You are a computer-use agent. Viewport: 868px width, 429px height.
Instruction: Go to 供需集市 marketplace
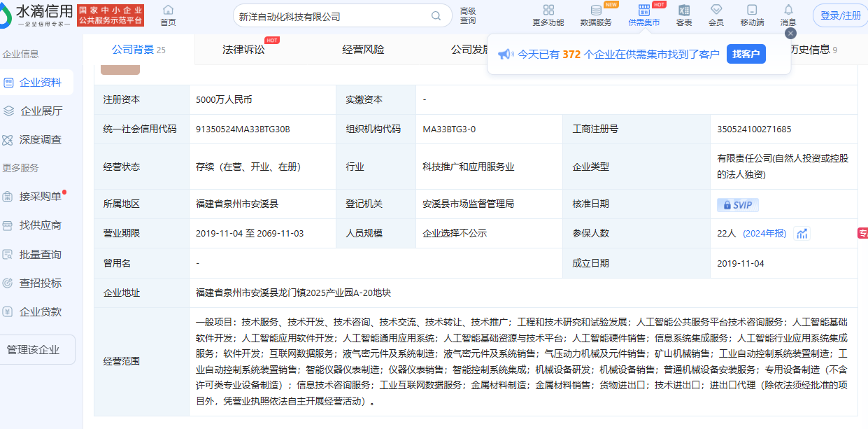[643, 15]
